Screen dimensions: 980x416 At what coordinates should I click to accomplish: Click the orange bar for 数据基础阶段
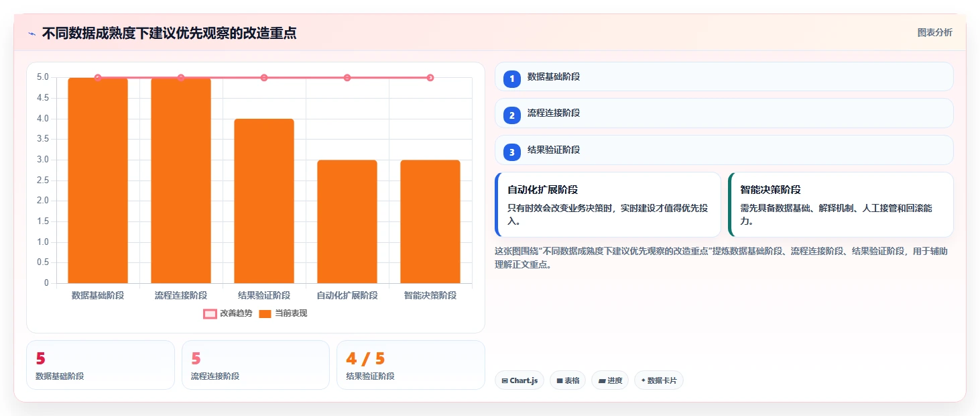(98, 180)
